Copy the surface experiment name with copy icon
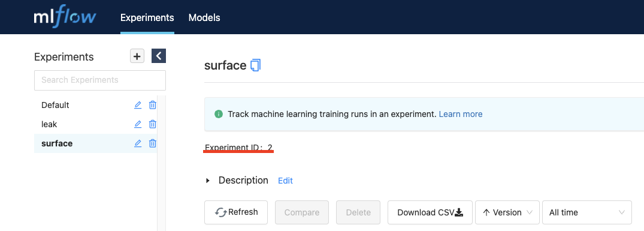 tap(255, 65)
